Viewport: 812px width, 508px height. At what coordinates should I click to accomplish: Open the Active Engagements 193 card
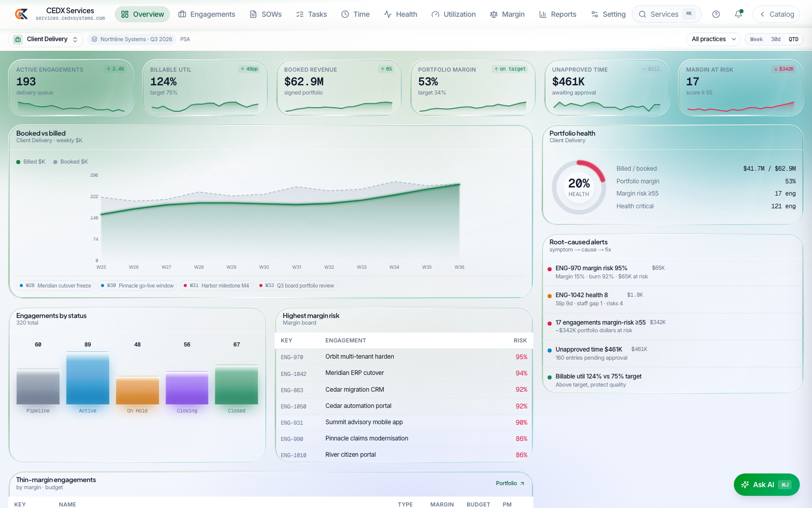point(71,88)
